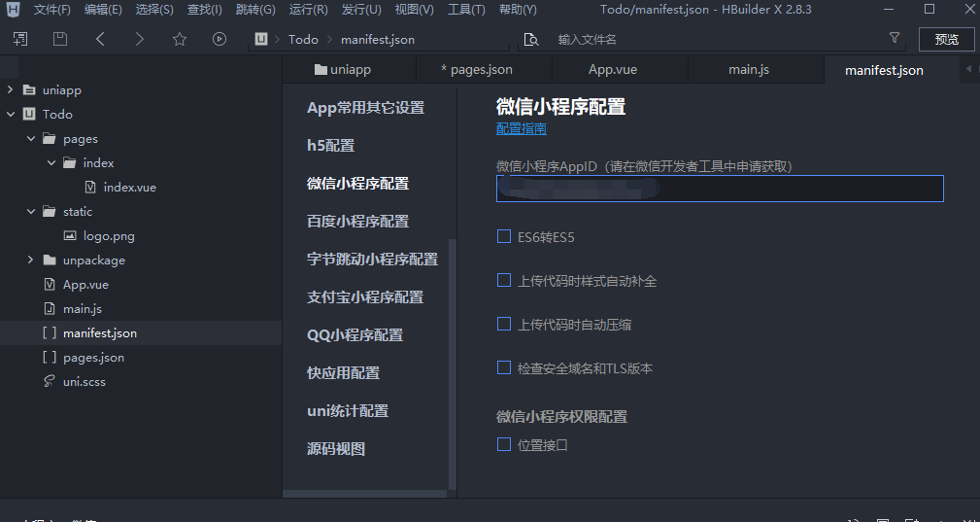
Task: Click the logo.png image file icon
Action: 70,236
